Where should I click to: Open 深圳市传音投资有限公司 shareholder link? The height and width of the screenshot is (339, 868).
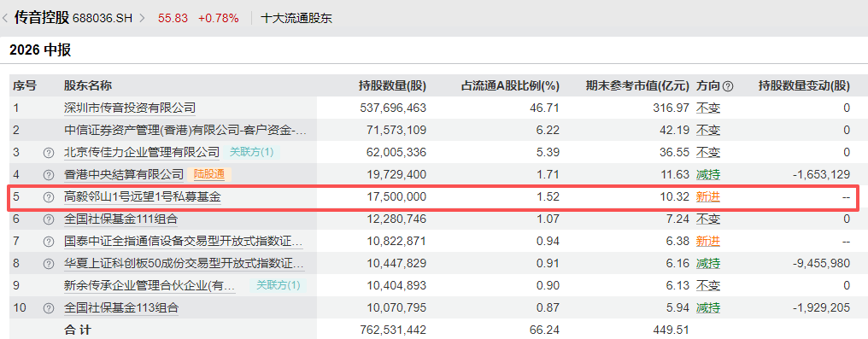(130, 108)
